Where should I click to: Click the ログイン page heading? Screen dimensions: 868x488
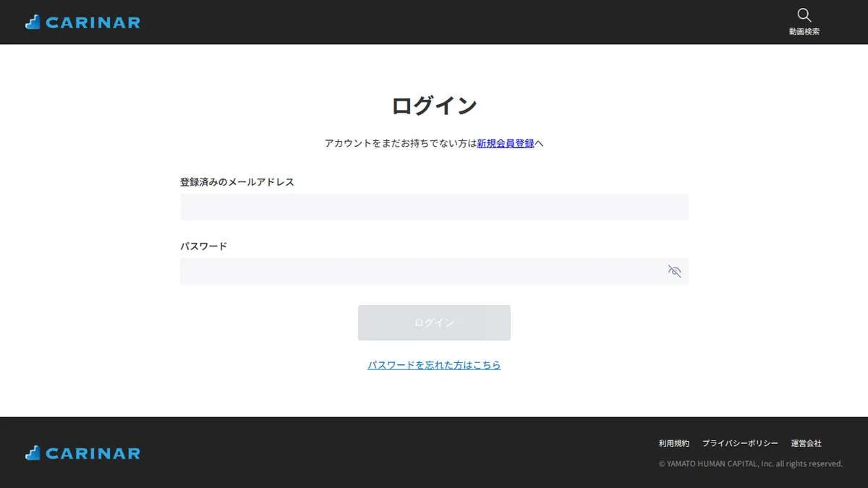pos(434,106)
